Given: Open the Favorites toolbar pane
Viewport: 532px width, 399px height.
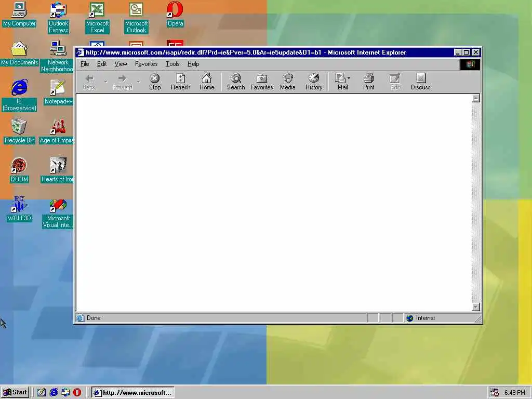Looking at the screenshot, I should tap(262, 82).
